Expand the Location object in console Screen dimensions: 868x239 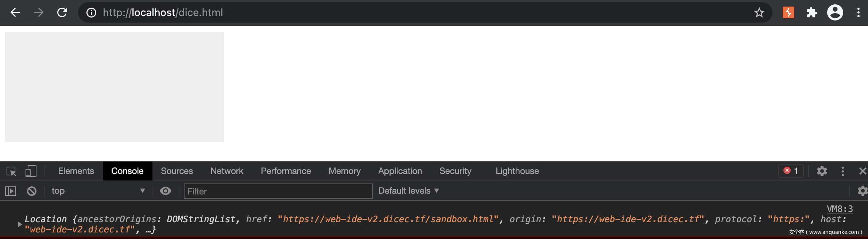20,224
